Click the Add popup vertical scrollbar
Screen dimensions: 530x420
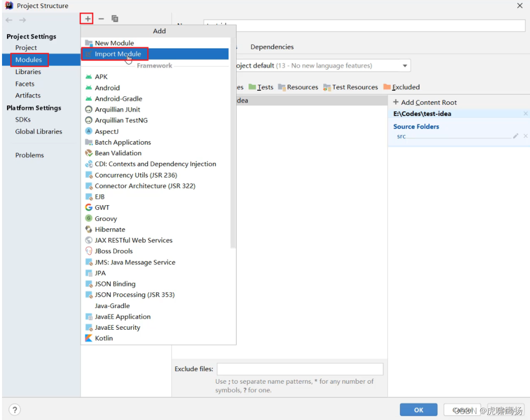[232, 143]
